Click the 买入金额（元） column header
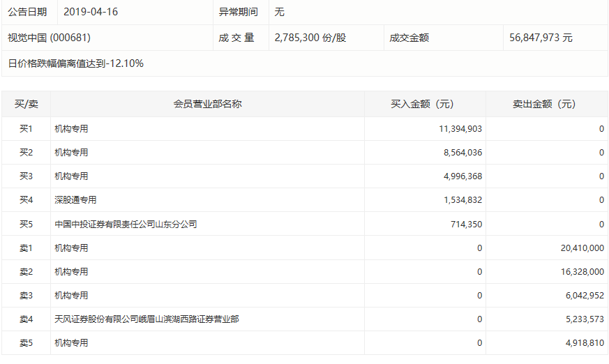Viewport: 609px width, 364px height. pyautogui.click(x=422, y=104)
